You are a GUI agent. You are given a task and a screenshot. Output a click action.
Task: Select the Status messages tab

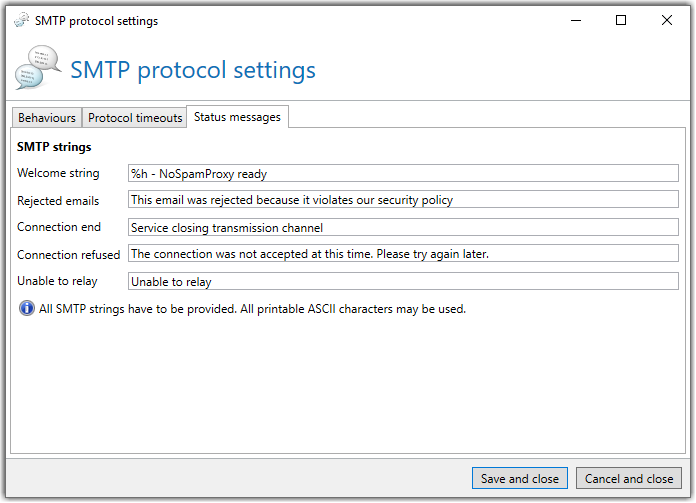tap(237, 117)
